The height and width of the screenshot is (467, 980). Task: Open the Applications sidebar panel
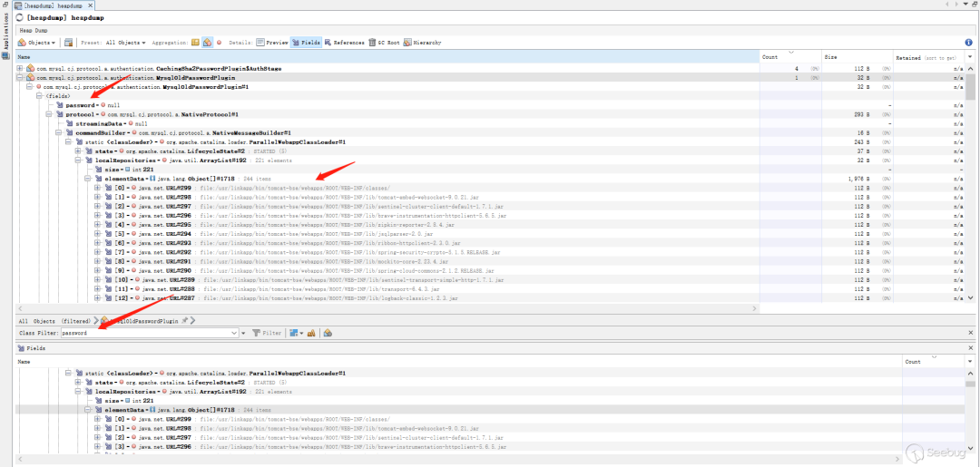coord(5,29)
